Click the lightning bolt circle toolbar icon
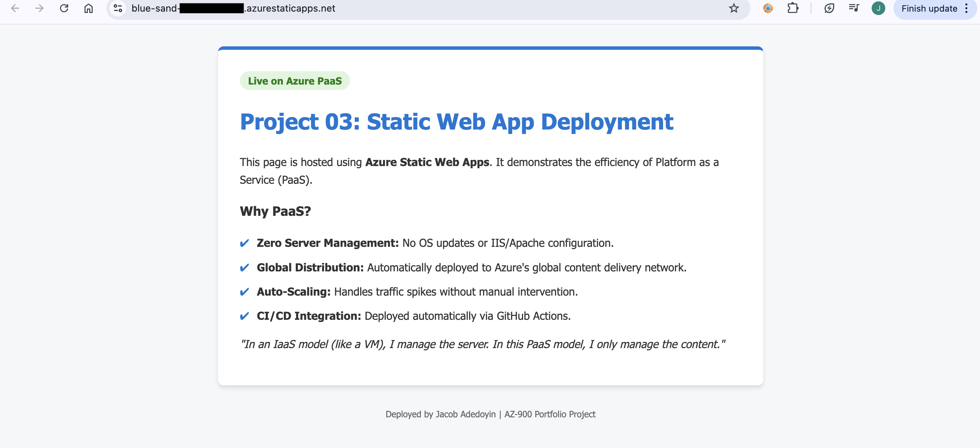Screen dimensions: 980x448 (x=829, y=9)
